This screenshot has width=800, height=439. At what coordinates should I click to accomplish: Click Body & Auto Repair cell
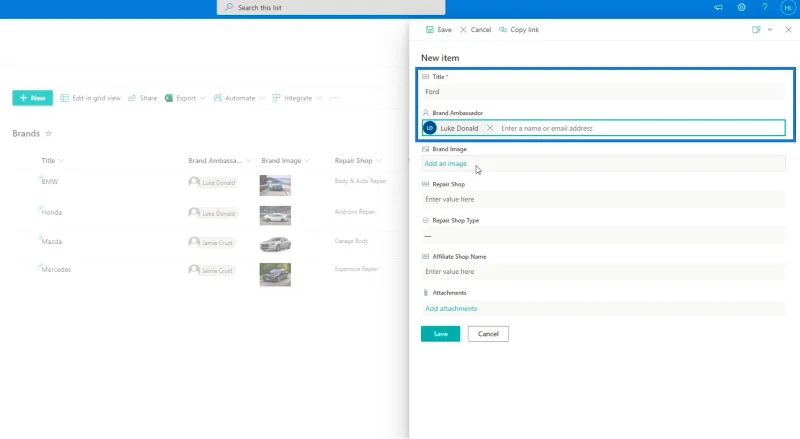[x=360, y=181]
